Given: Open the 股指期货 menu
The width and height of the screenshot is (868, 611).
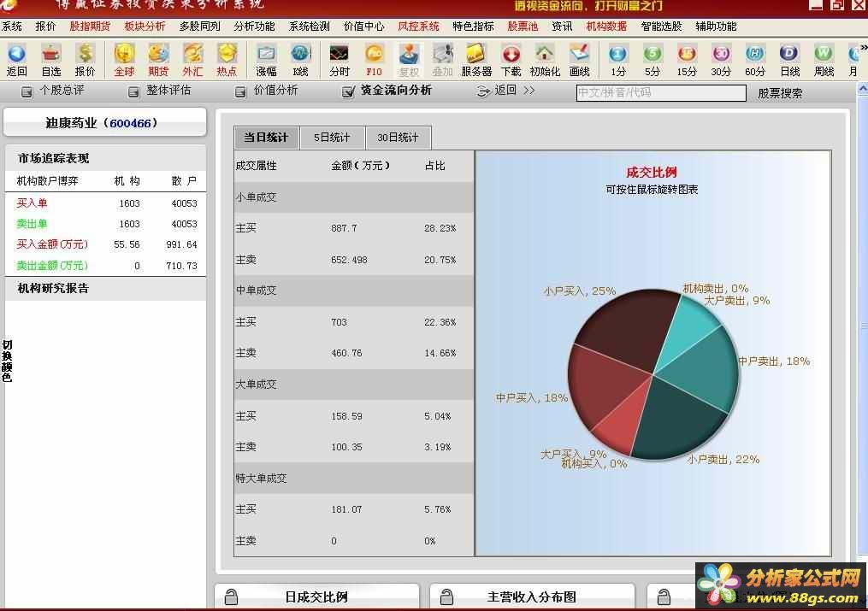Looking at the screenshot, I should tap(90, 26).
